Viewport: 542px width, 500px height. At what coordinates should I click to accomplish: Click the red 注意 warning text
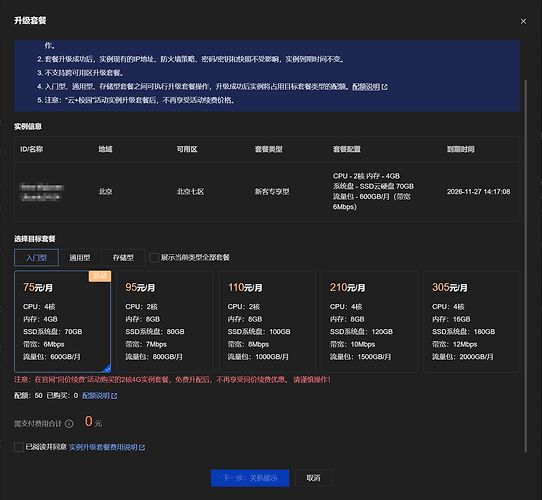point(172,380)
